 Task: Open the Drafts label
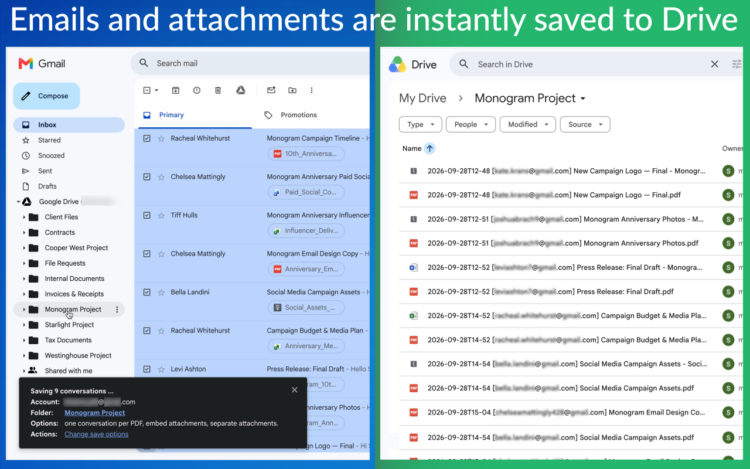[x=47, y=186]
